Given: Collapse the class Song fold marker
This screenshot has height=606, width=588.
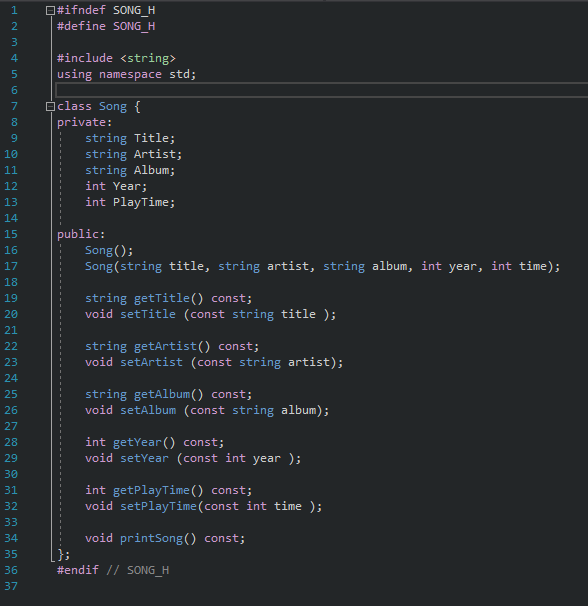Looking at the screenshot, I should point(50,106).
